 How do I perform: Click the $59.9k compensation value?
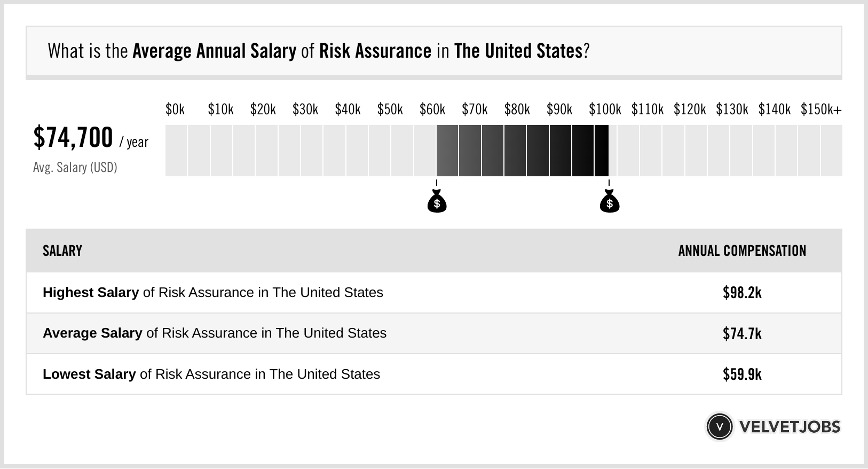pyautogui.click(x=742, y=374)
